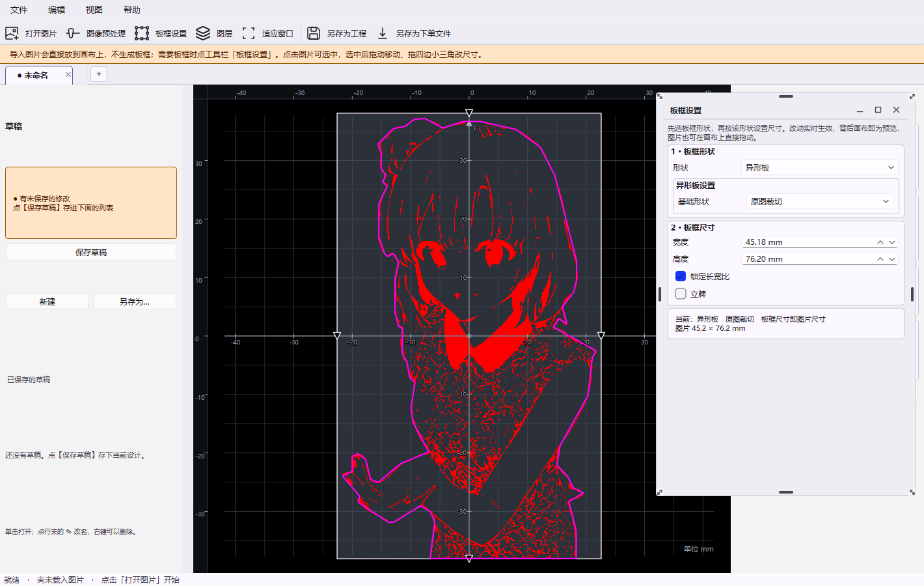The image size is (924, 586).
Task: Click the 板框设置 panel title text
Action: (x=686, y=110)
